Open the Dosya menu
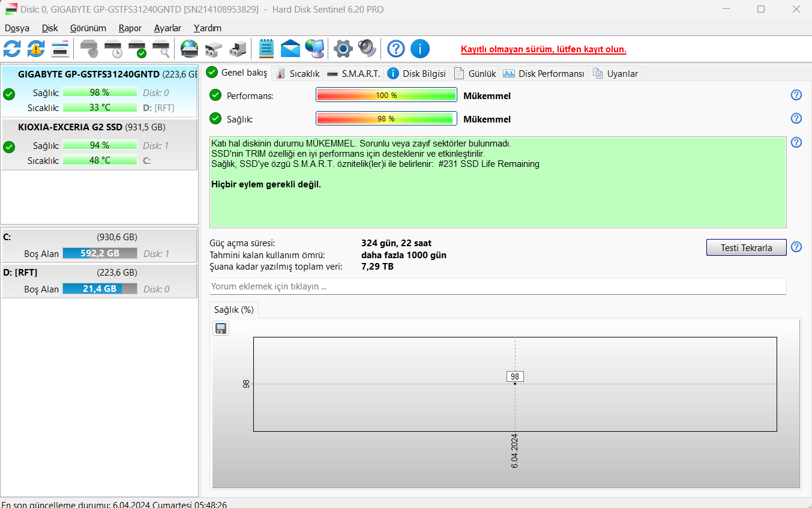 point(17,28)
